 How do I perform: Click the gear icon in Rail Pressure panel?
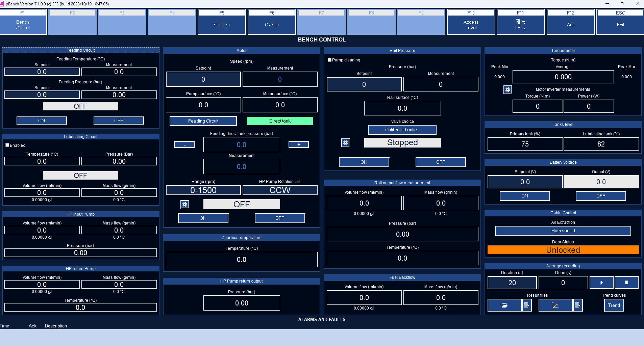(x=345, y=142)
